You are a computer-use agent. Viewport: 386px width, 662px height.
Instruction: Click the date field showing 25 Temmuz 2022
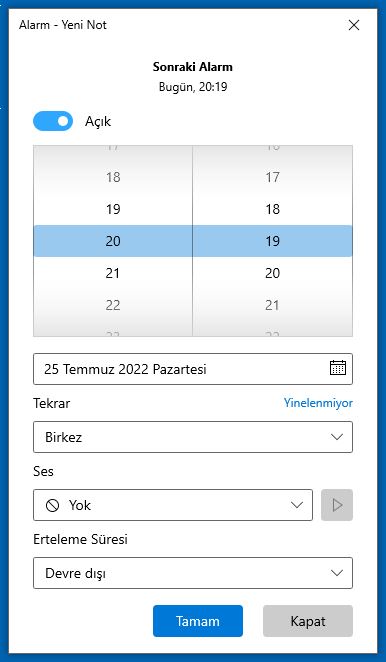[x=193, y=369]
